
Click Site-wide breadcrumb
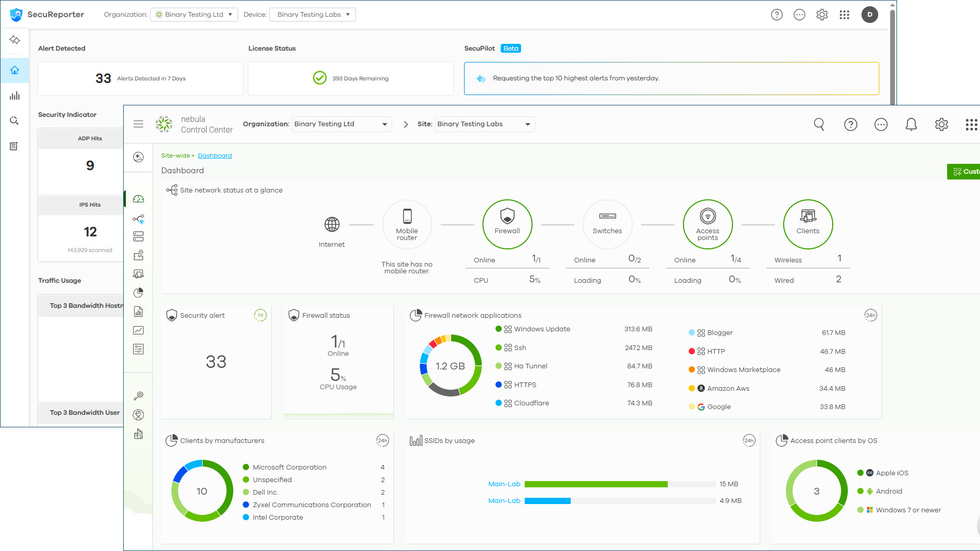pos(175,155)
